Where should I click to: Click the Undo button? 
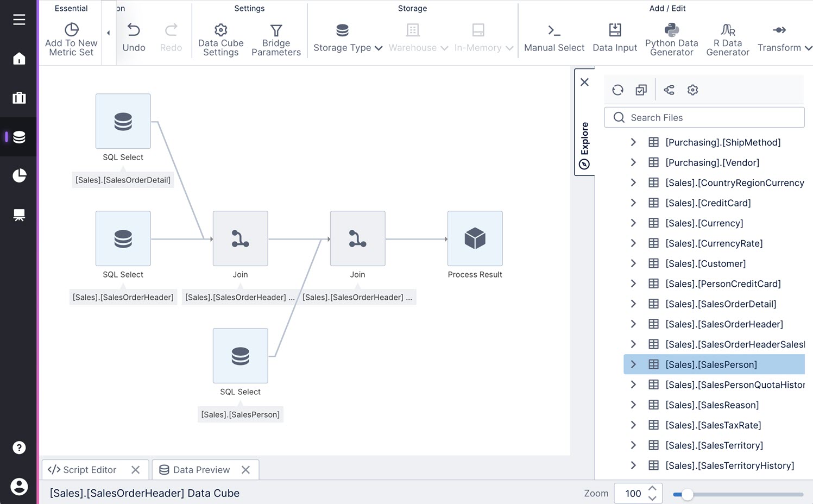[x=134, y=39]
